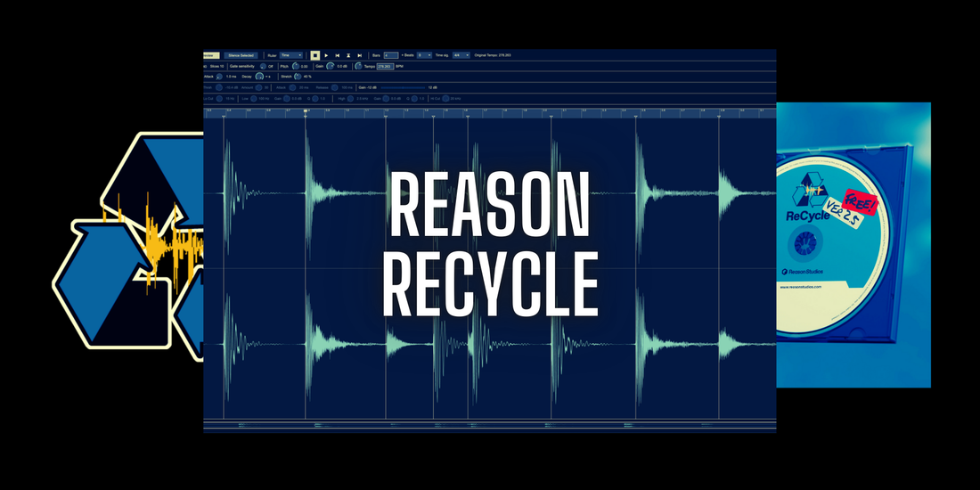Click the Gain knob next to Low
The height and width of the screenshot is (490, 980).
coord(287,98)
